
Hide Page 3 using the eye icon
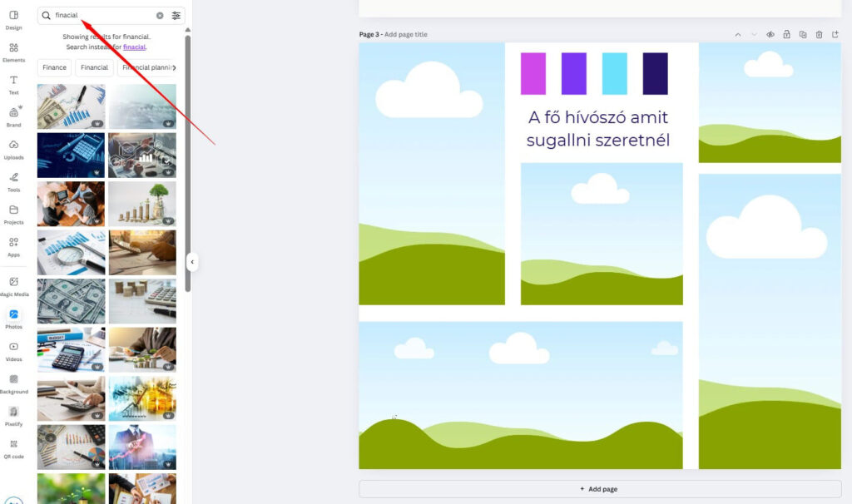pos(770,35)
